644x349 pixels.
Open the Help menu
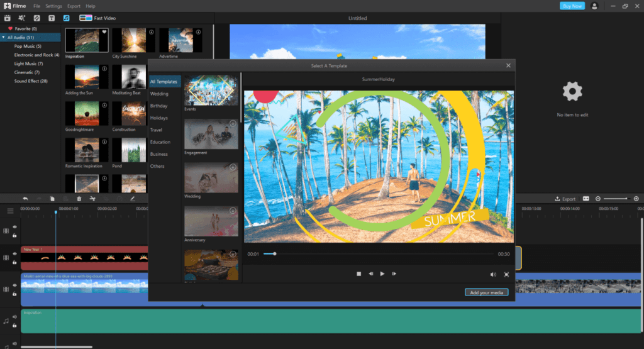point(91,6)
